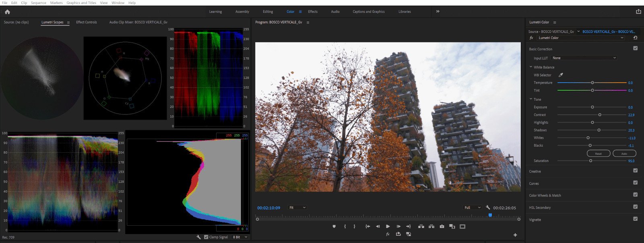644x243 pixels.
Task: Open the Color workspace menu icon
Action: (300, 12)
